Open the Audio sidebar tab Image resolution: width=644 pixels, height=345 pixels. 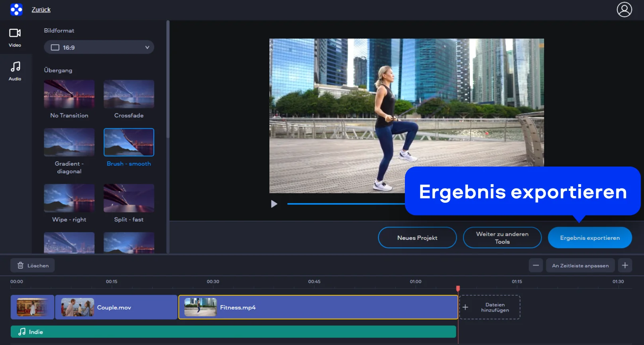click(x=15, y=71)
